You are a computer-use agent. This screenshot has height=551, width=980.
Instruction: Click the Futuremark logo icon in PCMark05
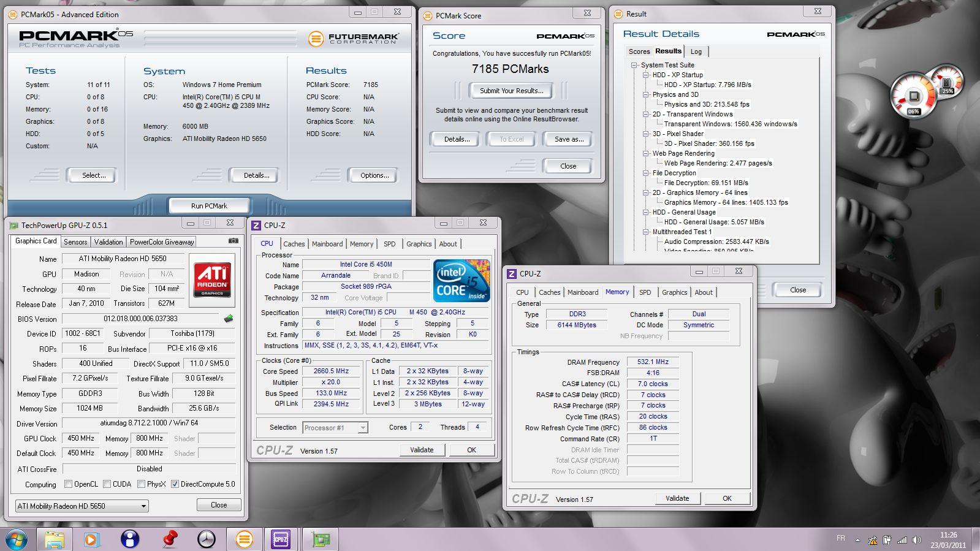[x=316, y=39]
